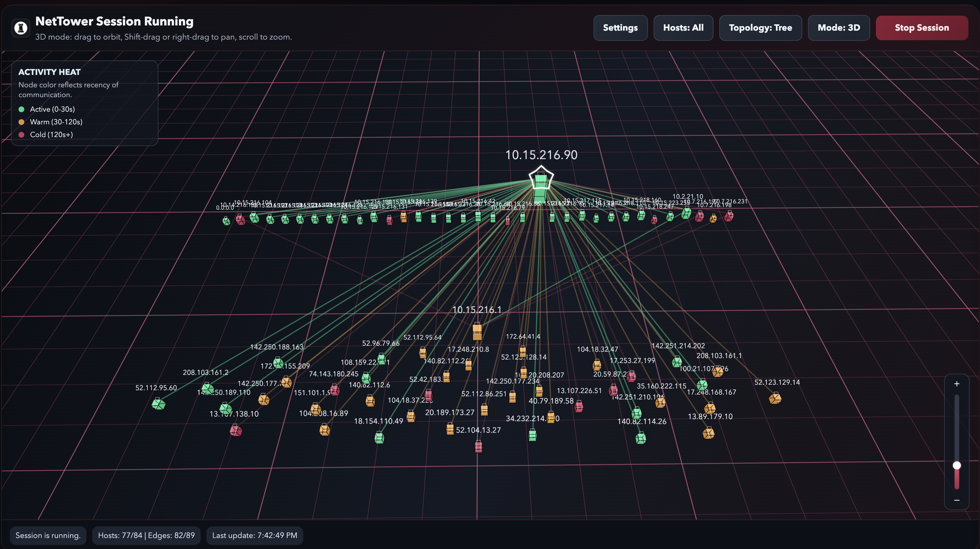980x549 pixels.
Task: Click the NetTower rook logo icon
Action: point(21,28)
